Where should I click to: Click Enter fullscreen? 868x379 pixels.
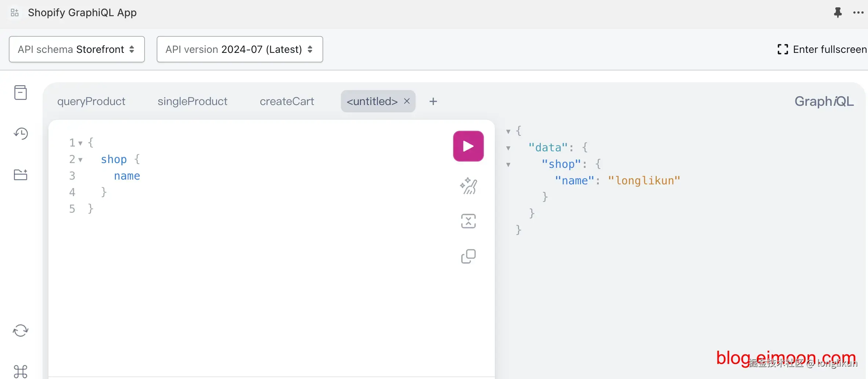click(x=822, y=49)
